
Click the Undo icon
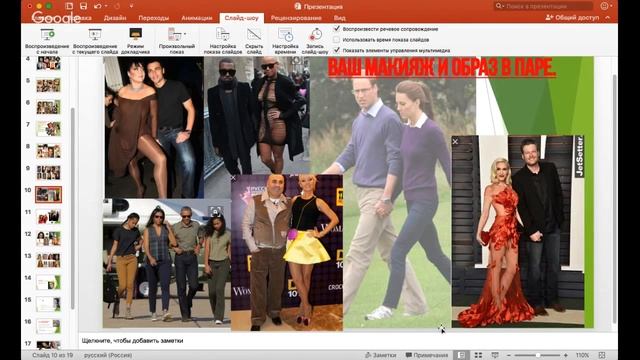tap(98, 6)
